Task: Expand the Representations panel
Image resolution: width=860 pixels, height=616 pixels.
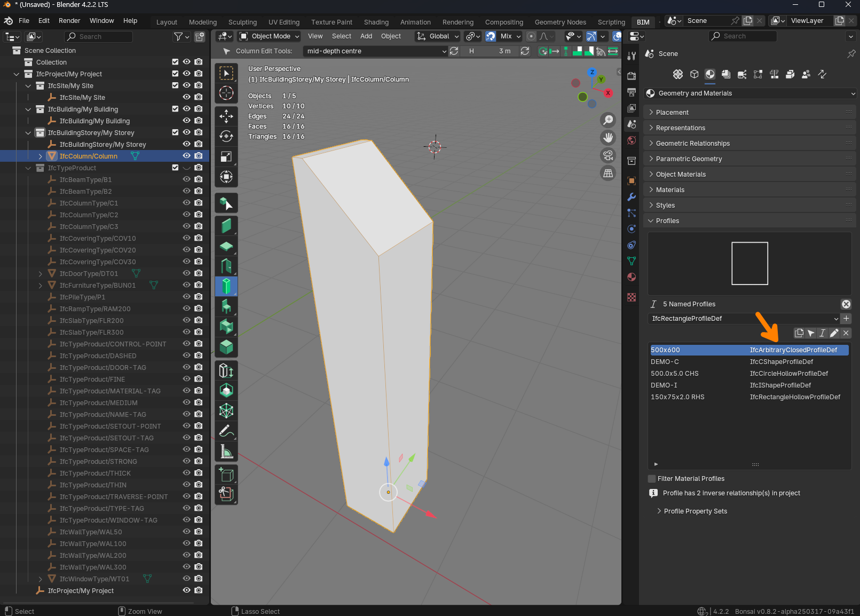Action: (x=750, y=128)
